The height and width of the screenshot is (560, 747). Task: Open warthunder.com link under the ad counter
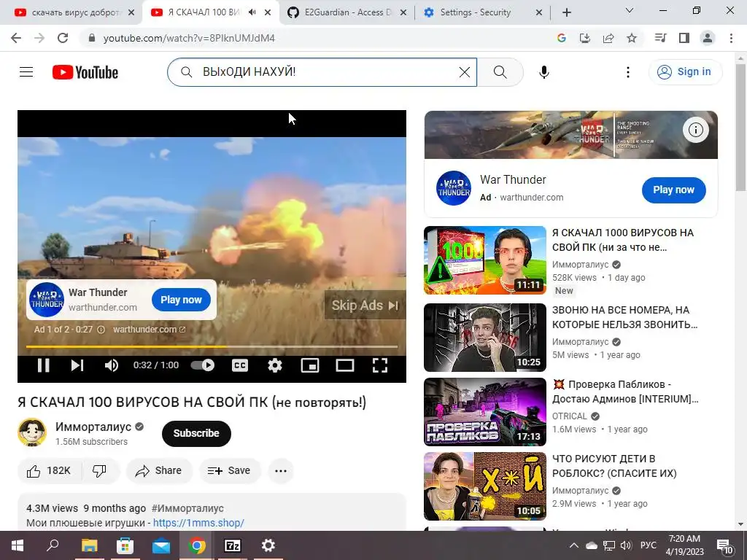click(149, 330)
